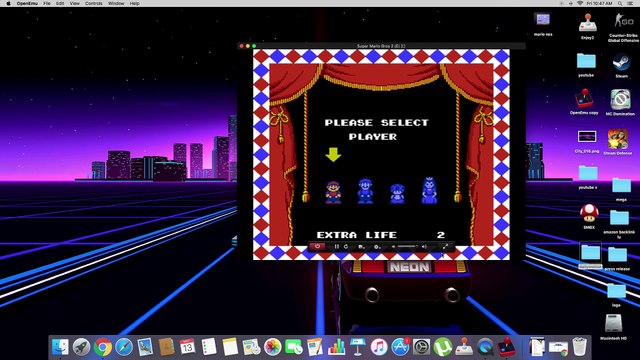Open the OpenEmu application menu

(27, 3)
